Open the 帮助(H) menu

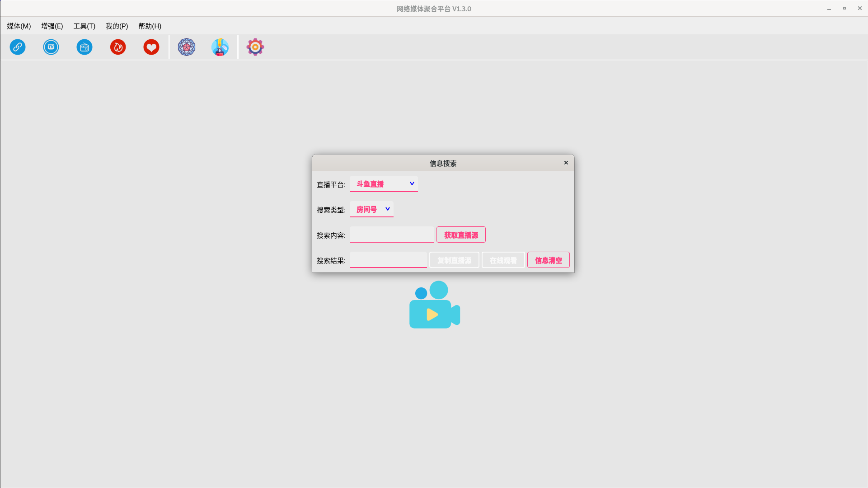pos(150,26)
